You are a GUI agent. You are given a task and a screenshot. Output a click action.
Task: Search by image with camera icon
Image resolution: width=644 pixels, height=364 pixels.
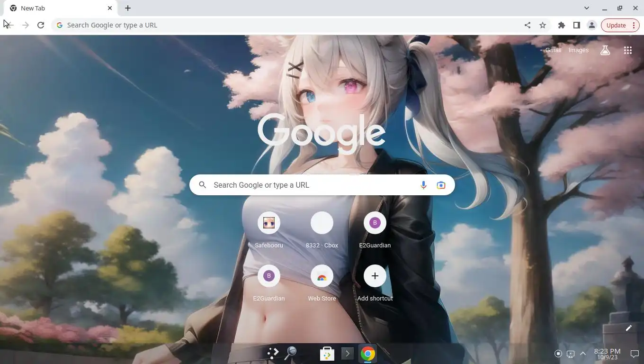[x=441, y=185]
